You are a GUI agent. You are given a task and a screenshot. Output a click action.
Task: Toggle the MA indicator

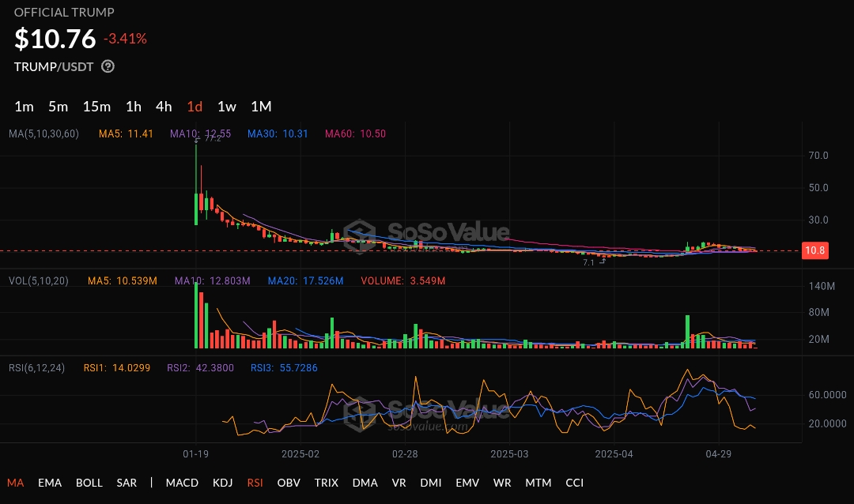pyautogui.click(x=15, y=483)
